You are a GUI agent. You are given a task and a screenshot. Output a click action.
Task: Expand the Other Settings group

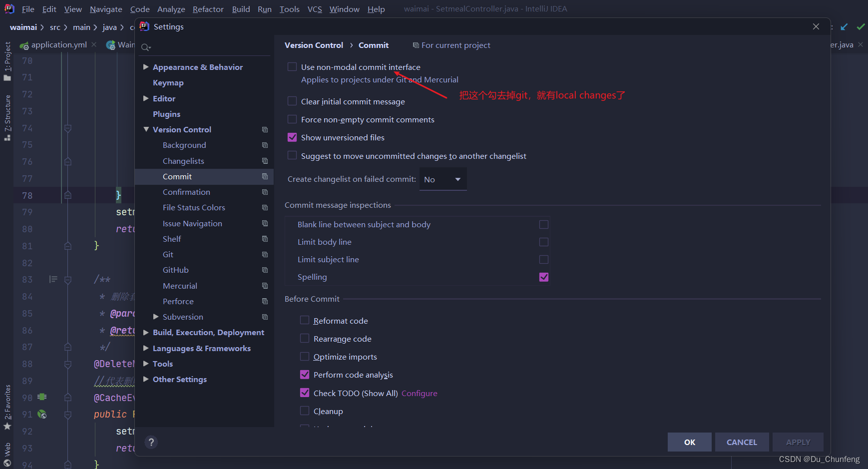(146, 379)
